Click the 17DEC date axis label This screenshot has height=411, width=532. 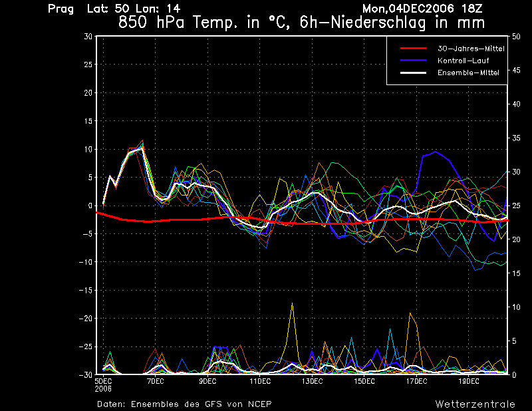click(x=417, y=382)
